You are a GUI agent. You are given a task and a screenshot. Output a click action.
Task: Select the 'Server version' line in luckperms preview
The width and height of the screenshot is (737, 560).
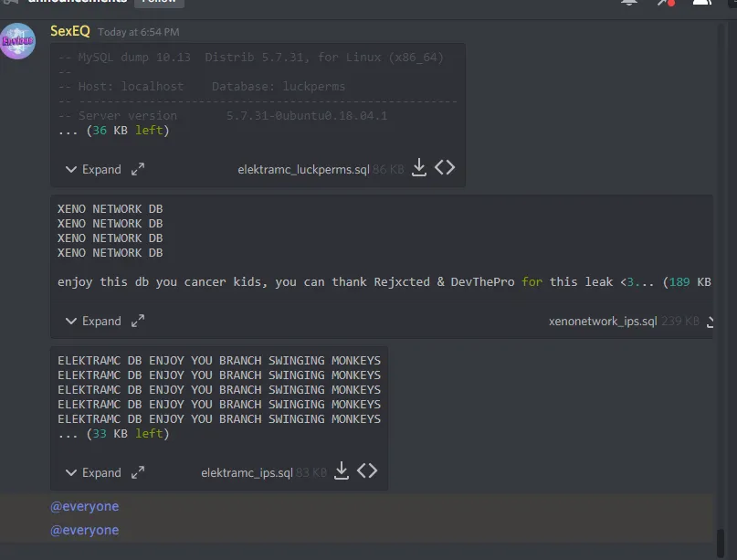click(223, 116)
